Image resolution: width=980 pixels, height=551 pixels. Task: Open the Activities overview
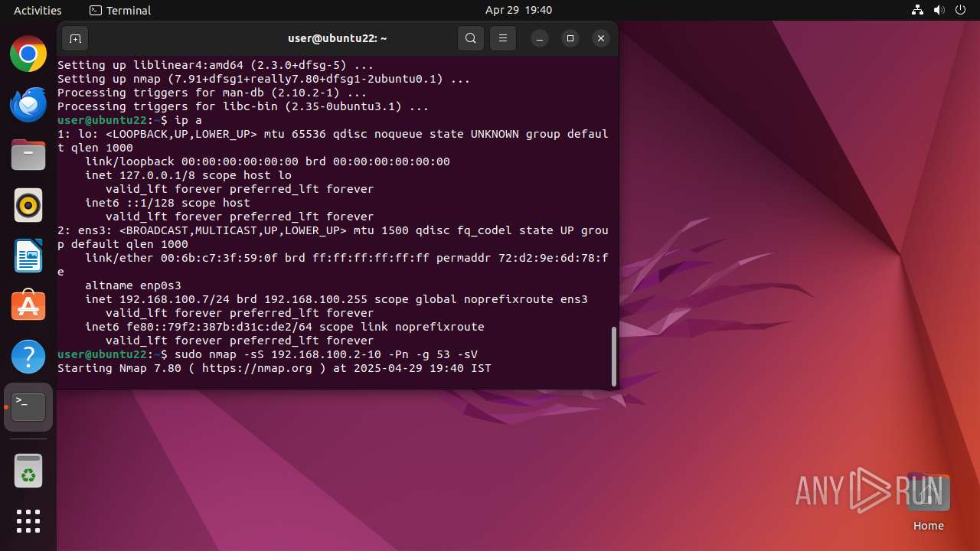tap(38, 10)
